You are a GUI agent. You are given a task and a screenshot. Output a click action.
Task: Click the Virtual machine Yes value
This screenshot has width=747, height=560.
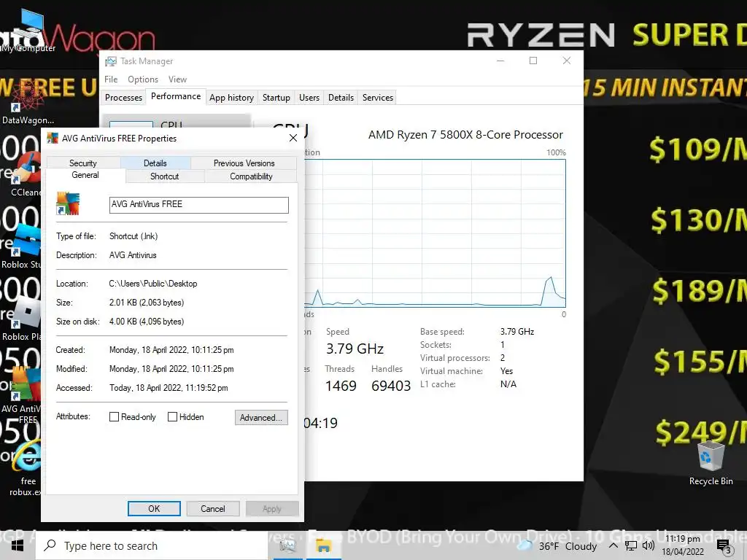[506, 371]
